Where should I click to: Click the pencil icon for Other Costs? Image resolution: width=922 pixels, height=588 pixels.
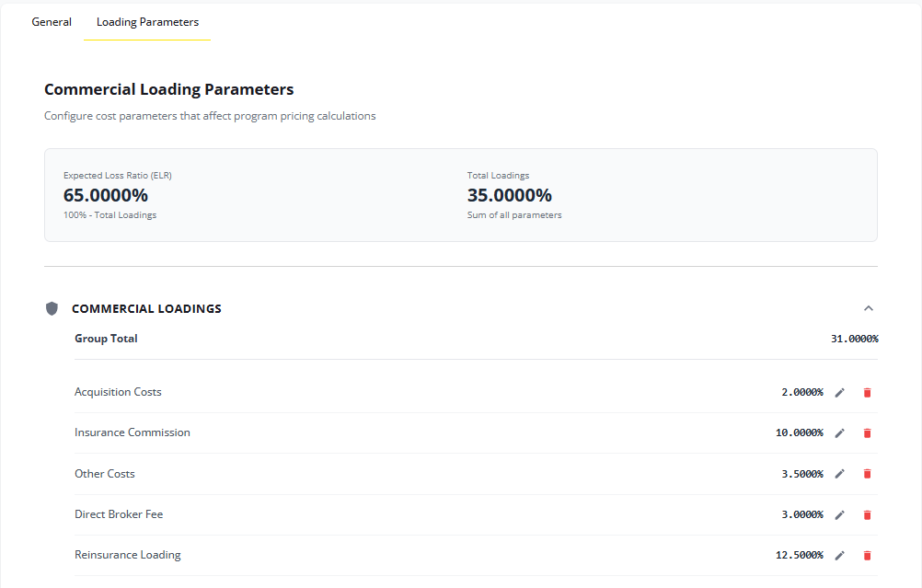click(x=839, y=474)
